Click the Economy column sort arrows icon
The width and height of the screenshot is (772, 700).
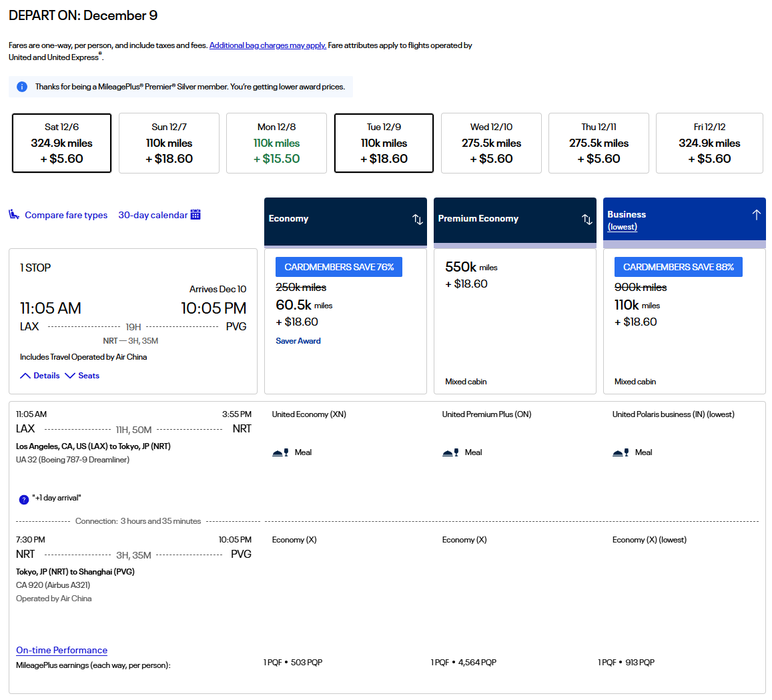[x=417, y=220]
